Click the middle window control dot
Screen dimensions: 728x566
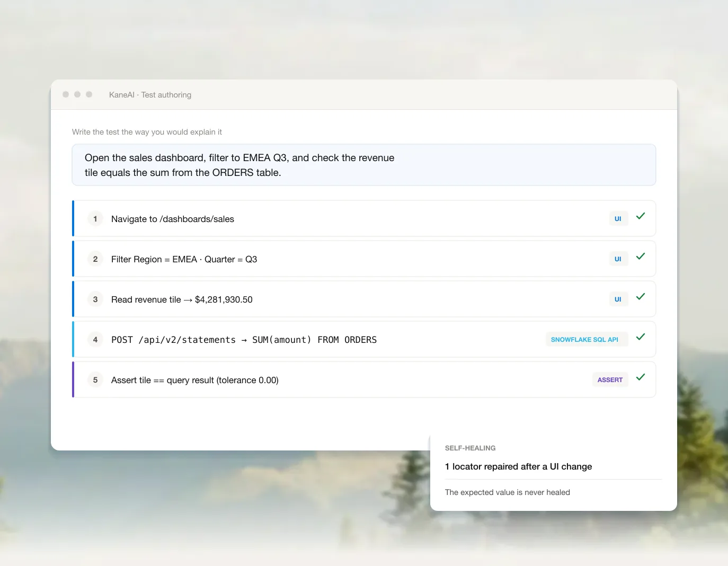(x=77, y=94)
